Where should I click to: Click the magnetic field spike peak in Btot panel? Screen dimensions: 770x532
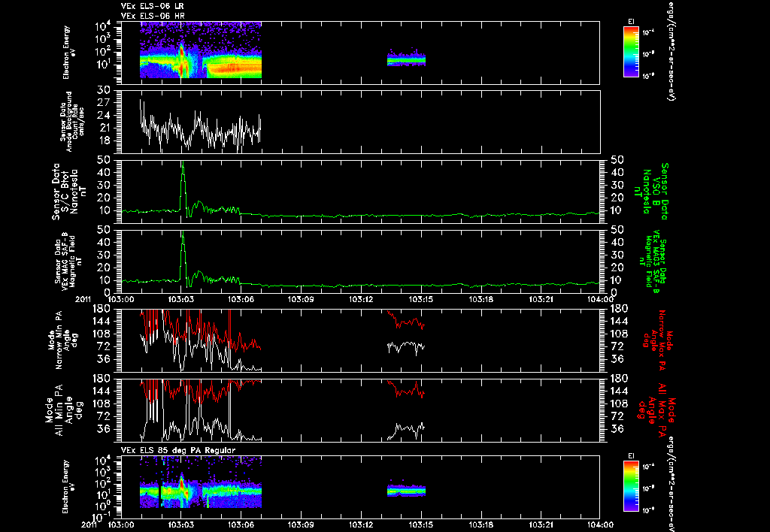(183, 164)
